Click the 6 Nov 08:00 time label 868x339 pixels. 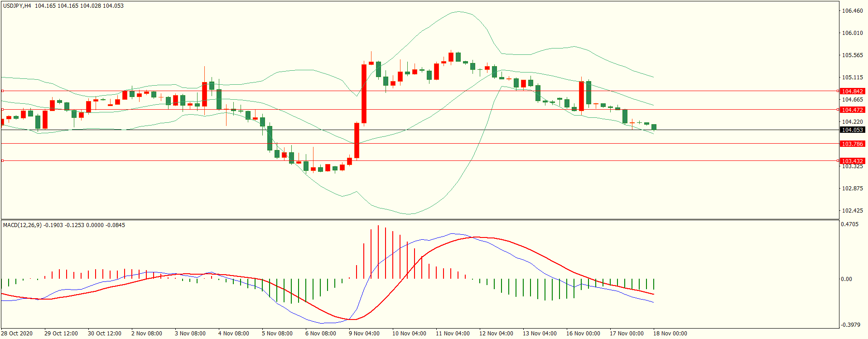point(321,334)
